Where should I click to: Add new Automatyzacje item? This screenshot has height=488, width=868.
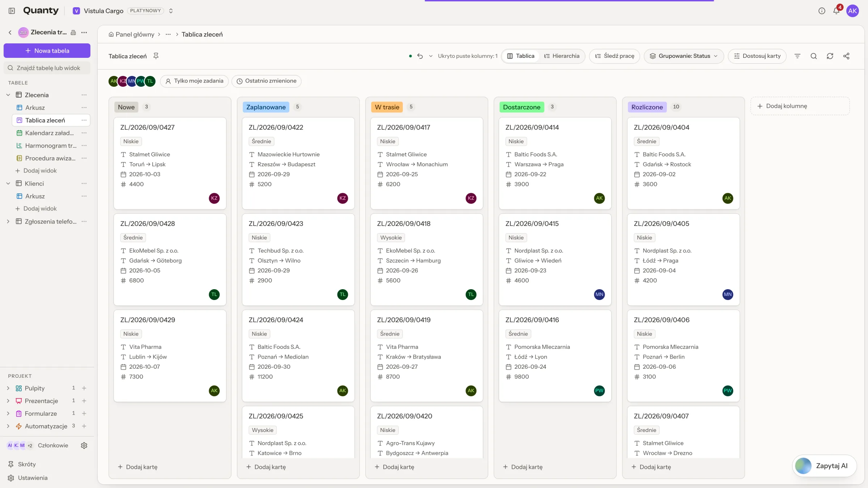click(84, 426)
